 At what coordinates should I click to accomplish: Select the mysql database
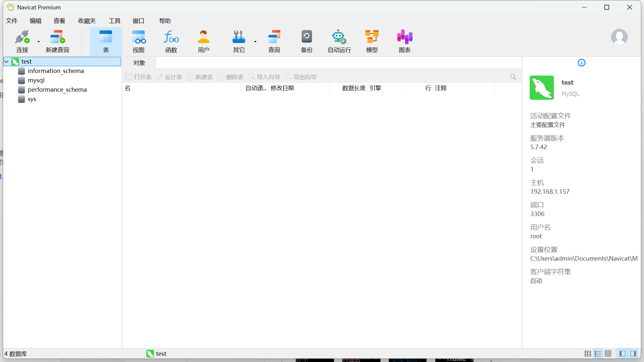click(36, 80)
